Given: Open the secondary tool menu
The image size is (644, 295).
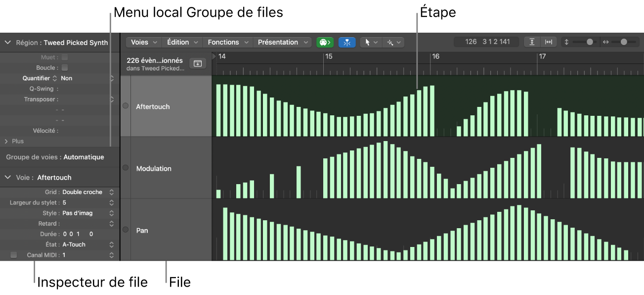Looking at the screenshot, I should (394, 43).
